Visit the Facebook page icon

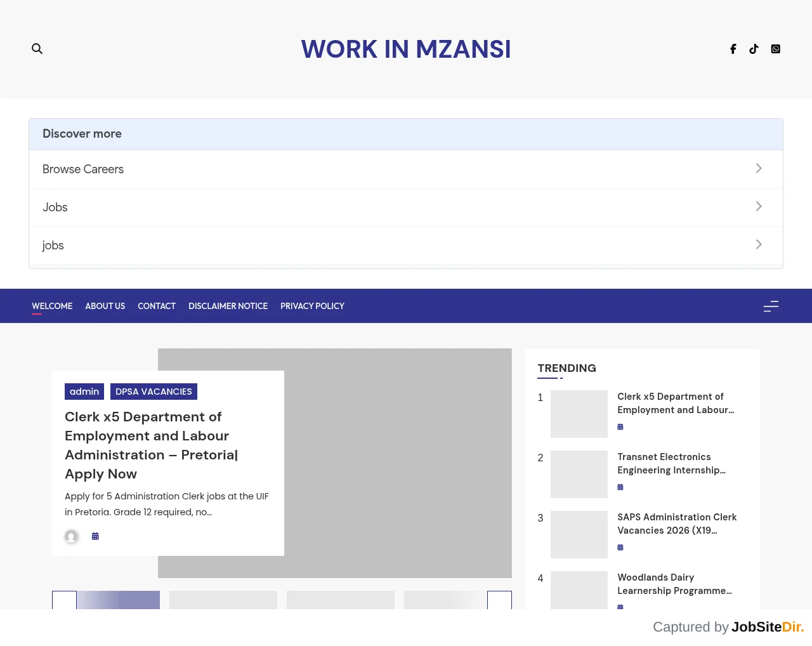[733, 49]
